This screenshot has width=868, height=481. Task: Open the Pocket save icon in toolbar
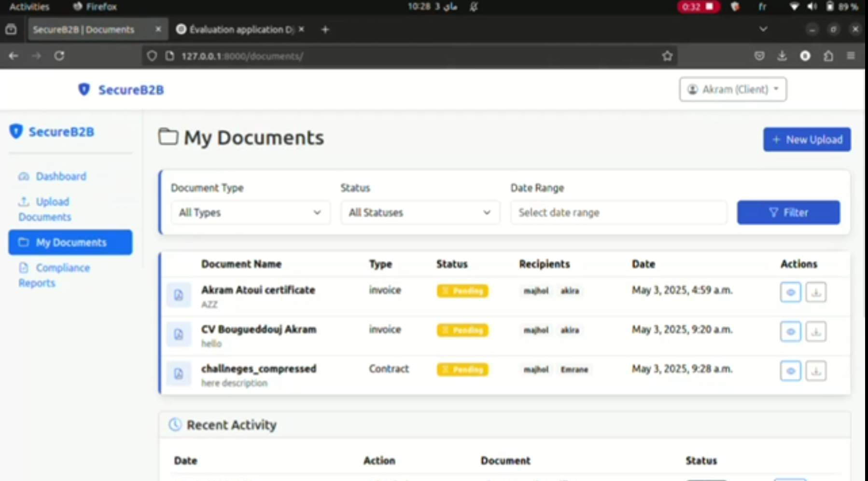pyautogui.click(x=759, y=56)
